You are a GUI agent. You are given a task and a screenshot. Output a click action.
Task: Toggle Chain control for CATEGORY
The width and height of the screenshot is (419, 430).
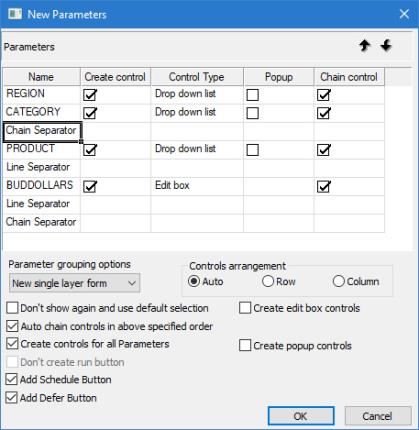pos(324,113)
